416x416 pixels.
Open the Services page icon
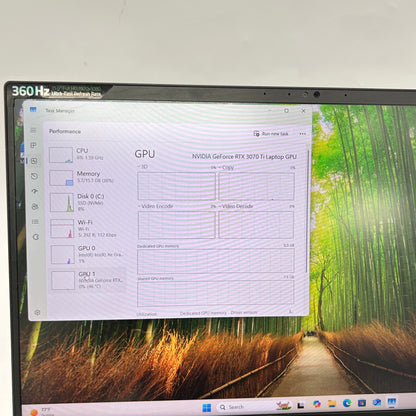pyautogui.click(x=36, y=237)
